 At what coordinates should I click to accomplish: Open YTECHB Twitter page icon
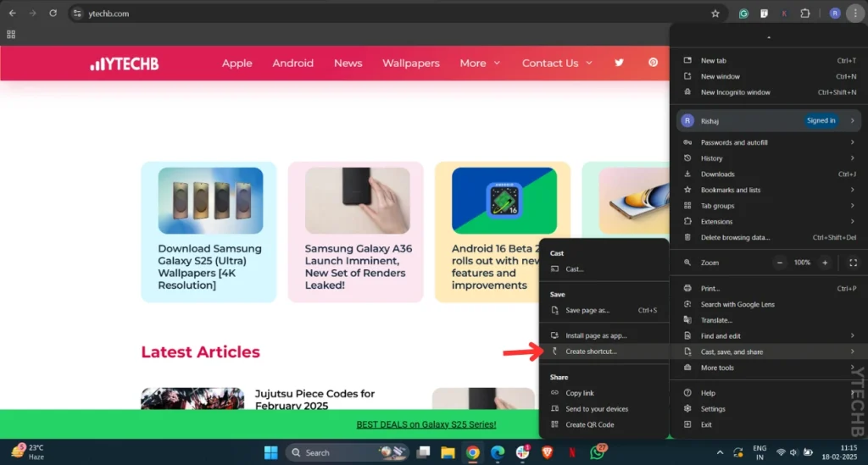[x=619, y=63]
